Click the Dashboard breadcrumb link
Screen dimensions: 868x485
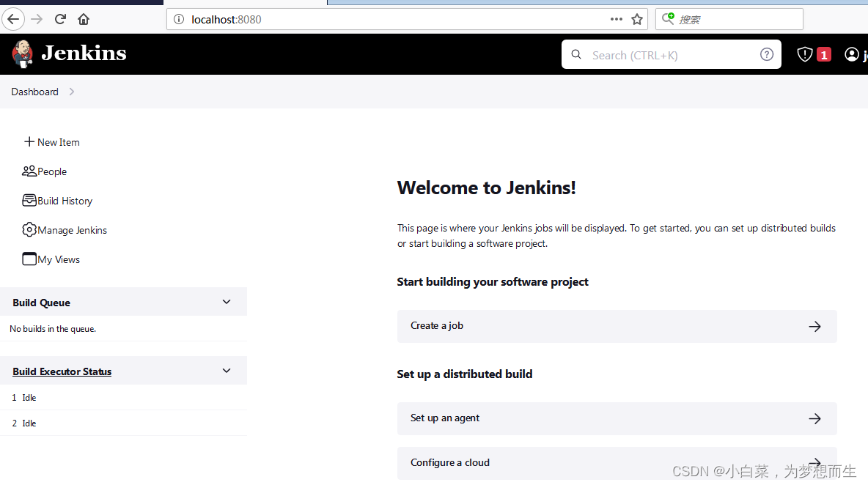pyautogui.click(x=35, y=92)
